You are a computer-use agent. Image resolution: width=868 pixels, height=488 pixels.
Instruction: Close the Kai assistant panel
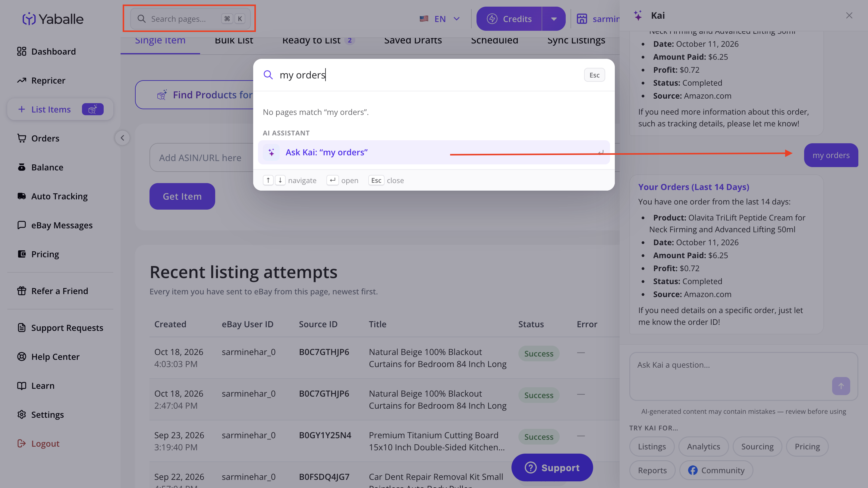pos(849,15)
